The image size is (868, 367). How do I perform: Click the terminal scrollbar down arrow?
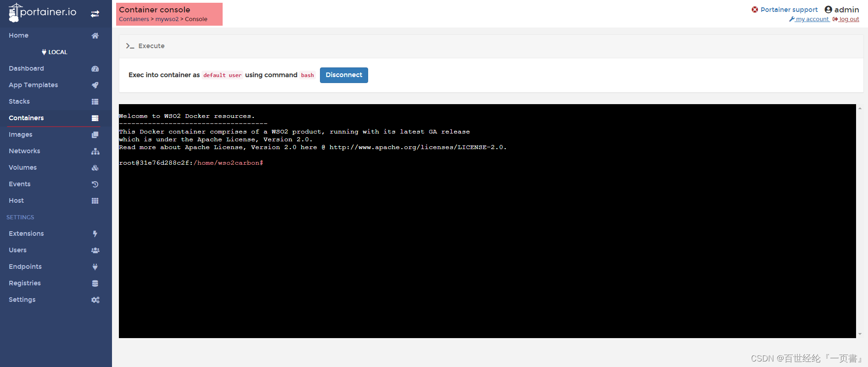(x=860, y=334)
